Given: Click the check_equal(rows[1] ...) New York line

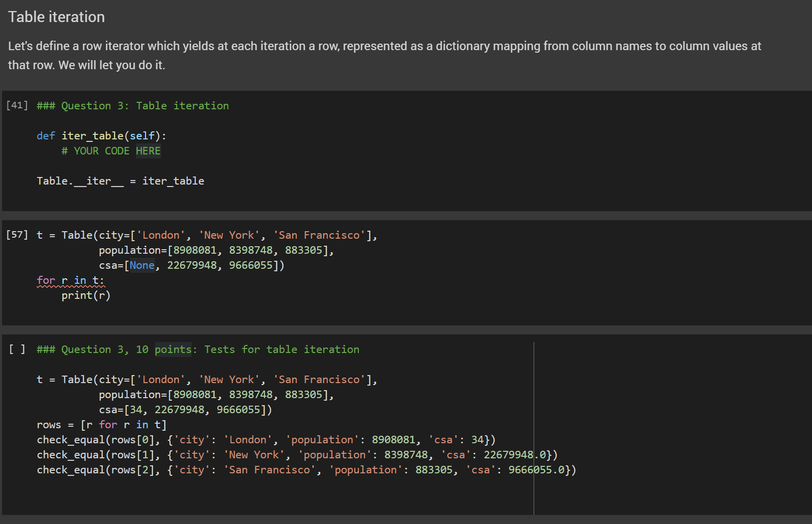Looking at the screenshot, I should pyautogui.click(x=297, y=455).
